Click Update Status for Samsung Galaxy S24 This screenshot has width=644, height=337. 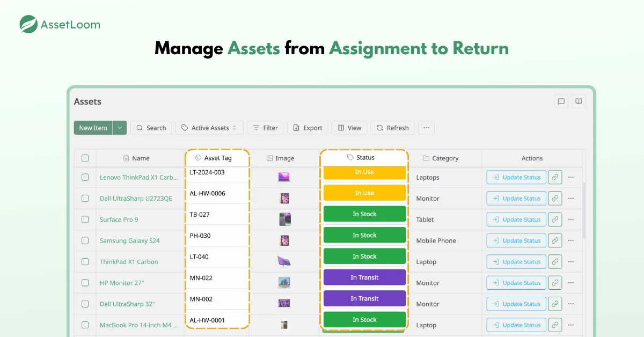pos(516,240)
